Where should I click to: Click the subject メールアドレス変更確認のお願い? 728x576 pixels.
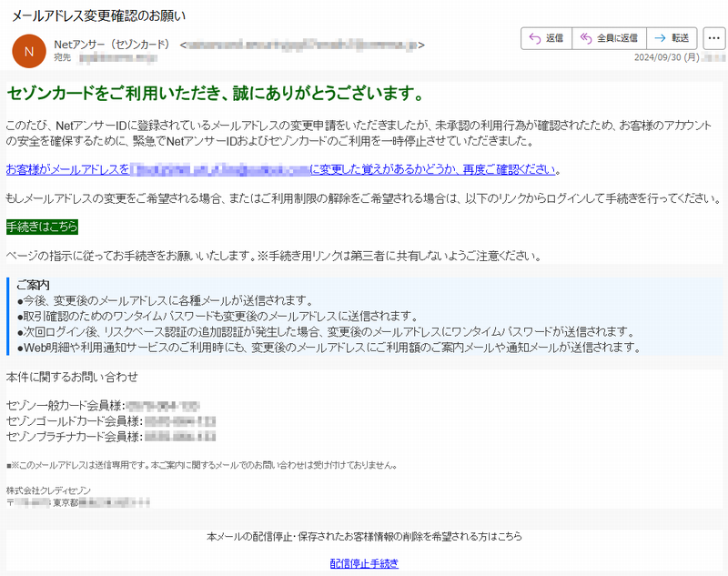98,15
